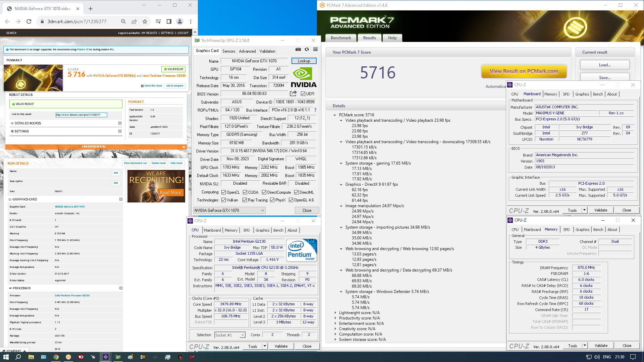This screenshot has height=362, width=644.
Task: Switch to Bench tab in CPU-Z Mainboard window
Action: [x=598, y=94]
